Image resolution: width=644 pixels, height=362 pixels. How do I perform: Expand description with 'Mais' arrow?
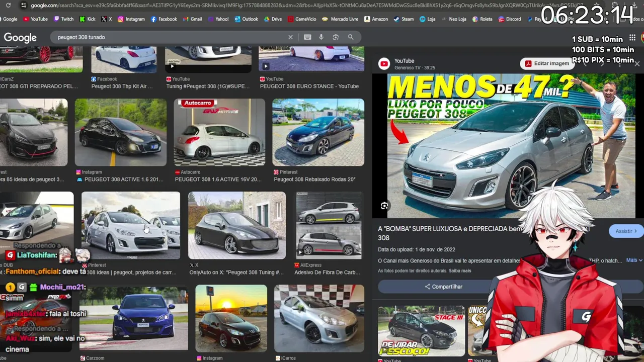[x=634, y=260]
